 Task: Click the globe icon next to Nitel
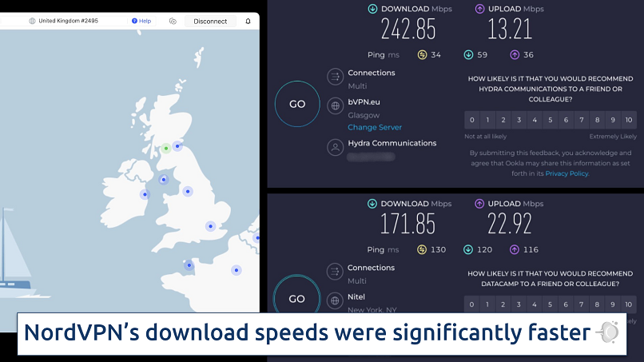pyautogui.click(x=335, y=302)
